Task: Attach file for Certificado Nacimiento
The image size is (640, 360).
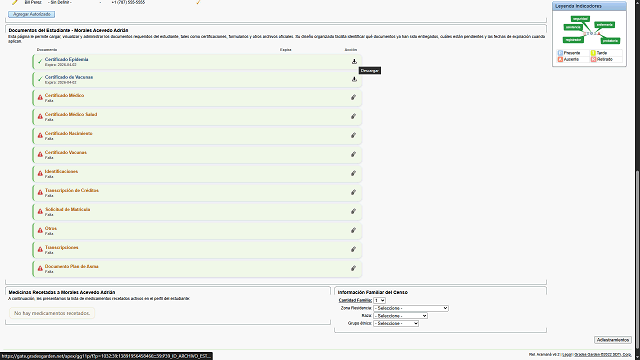Action: pyautogui.click(x=353, y=136)
